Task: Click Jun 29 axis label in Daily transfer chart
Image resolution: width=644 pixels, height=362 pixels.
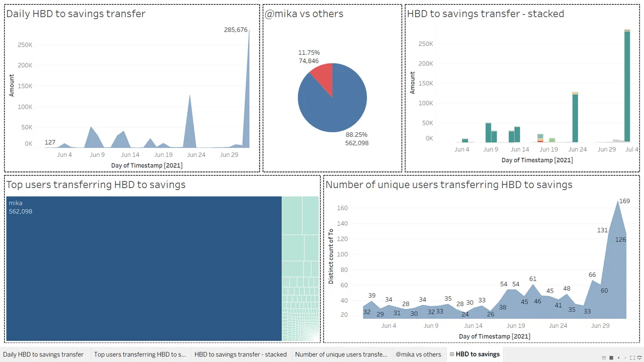Action: [x=229, y=155]
